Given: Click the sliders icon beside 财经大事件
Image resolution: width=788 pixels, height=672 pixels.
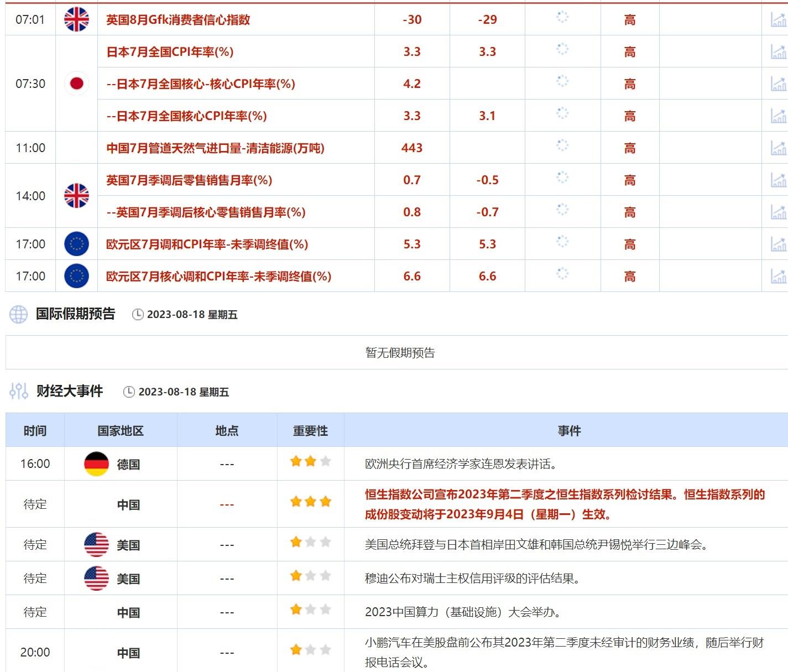Looking at the screenshot, I should (18, 391).
